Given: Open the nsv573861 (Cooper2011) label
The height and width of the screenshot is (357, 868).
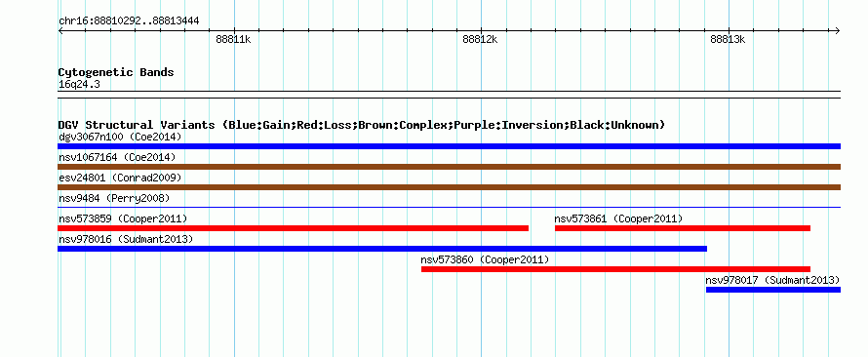Looking at the screenshot, I should (619, 218).
